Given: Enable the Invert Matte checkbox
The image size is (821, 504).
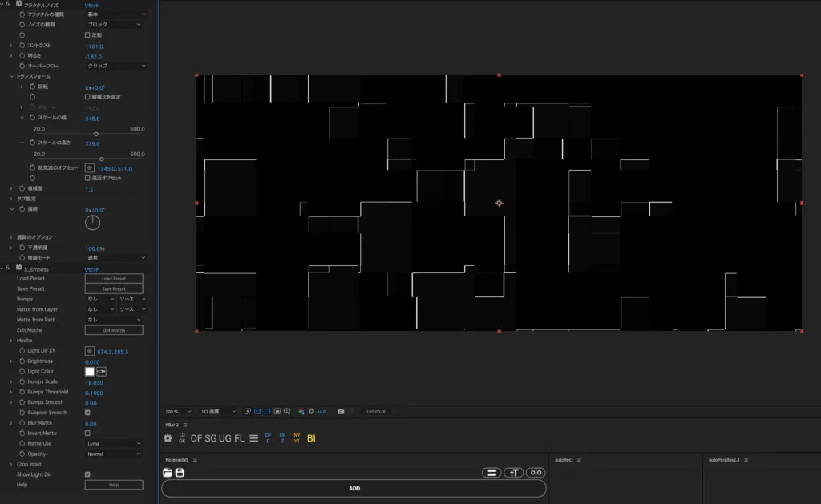Looking at the screenshot, I should 87,433.
